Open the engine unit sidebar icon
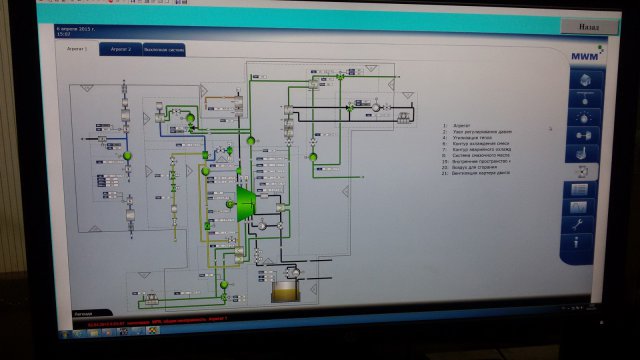Viewport: 640px width, 360px height. [581, 153]
